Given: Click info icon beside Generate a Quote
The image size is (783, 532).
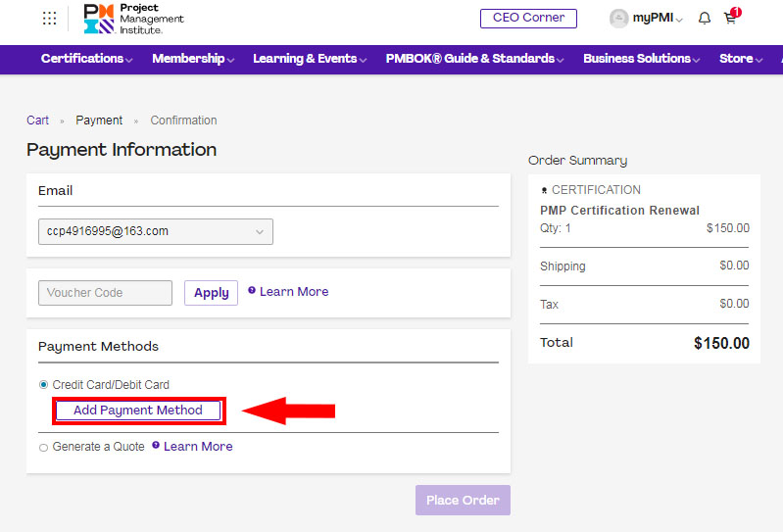Looking at the screenshot, I should coord(156,445).
